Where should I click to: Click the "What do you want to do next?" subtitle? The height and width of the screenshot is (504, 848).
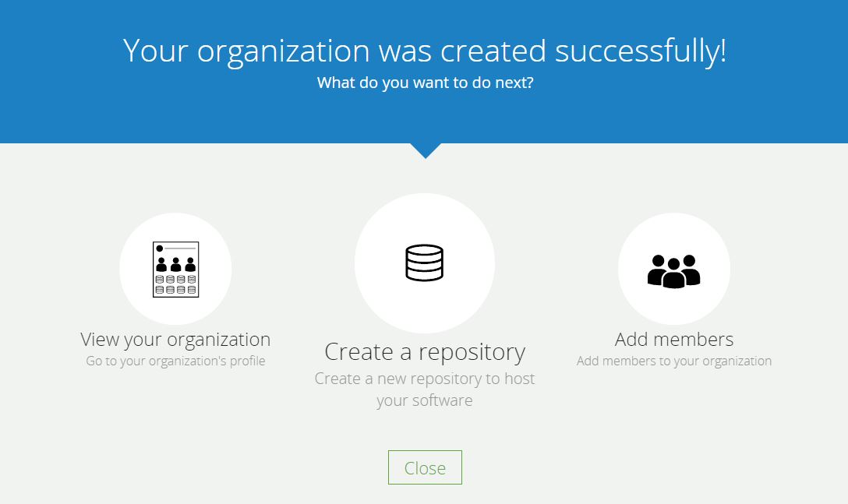425,83
